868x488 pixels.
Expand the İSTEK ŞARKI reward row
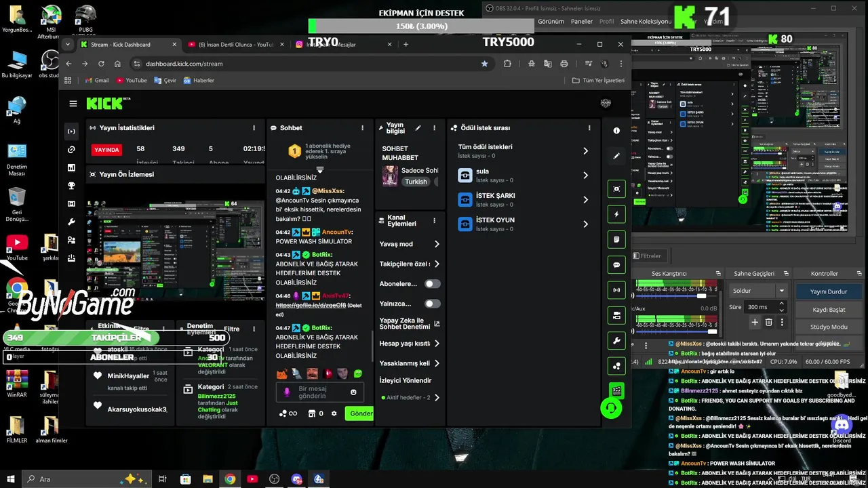coord(524,199)
